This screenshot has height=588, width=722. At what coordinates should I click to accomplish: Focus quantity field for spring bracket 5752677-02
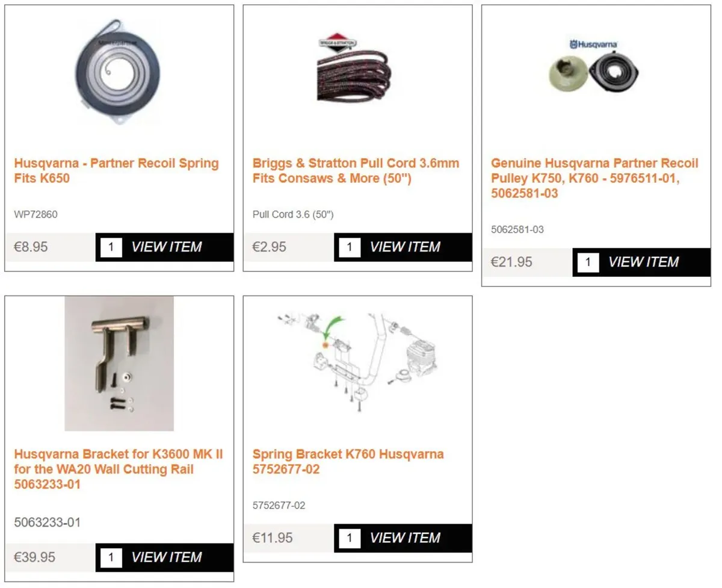(350, 538)
